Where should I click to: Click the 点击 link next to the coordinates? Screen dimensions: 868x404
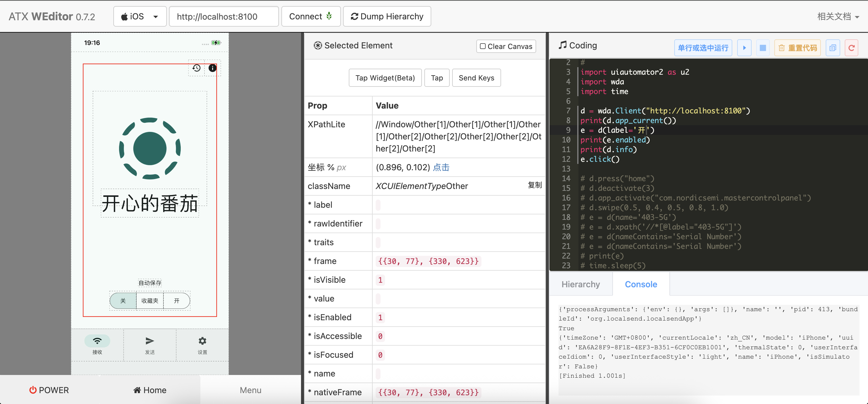tap(441, 167)
